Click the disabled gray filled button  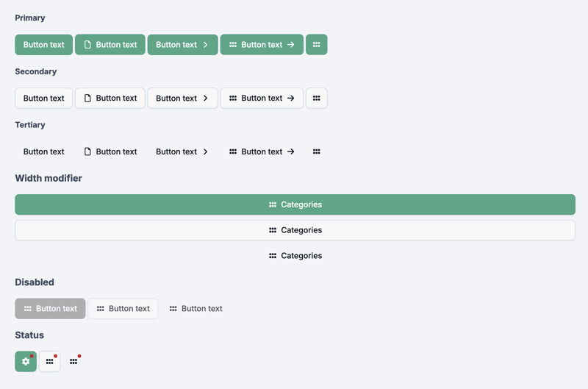(50, 309)
